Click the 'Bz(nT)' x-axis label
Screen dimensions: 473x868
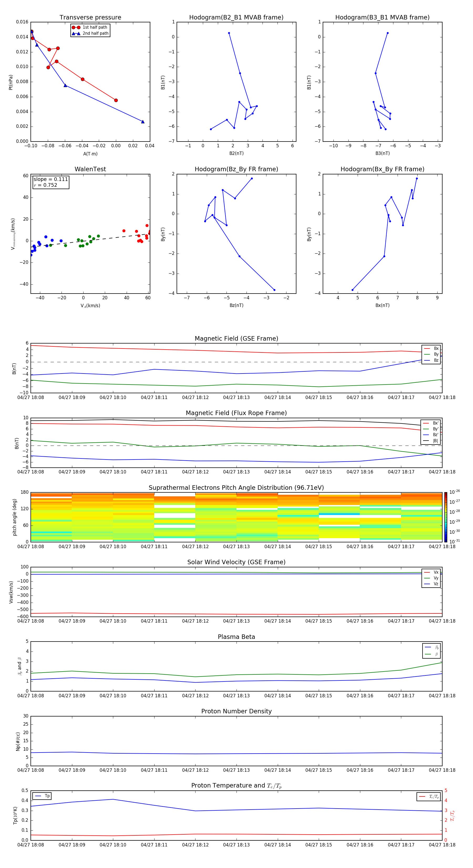pyautogui.click(x=236, y=306)
